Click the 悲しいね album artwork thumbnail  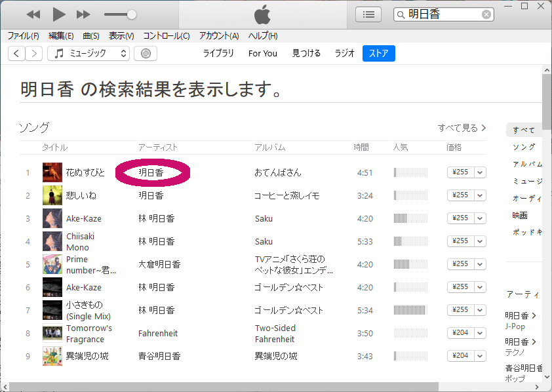52,195
